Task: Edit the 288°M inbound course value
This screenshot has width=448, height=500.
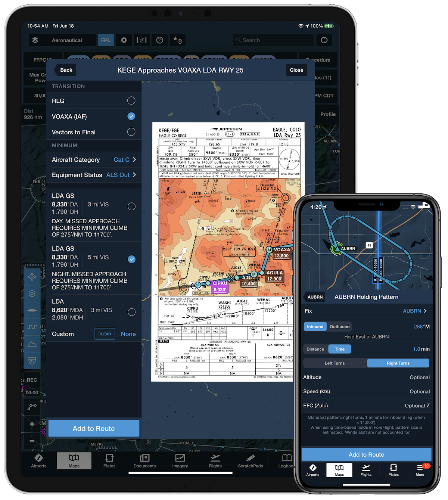Action: point(421,327)
